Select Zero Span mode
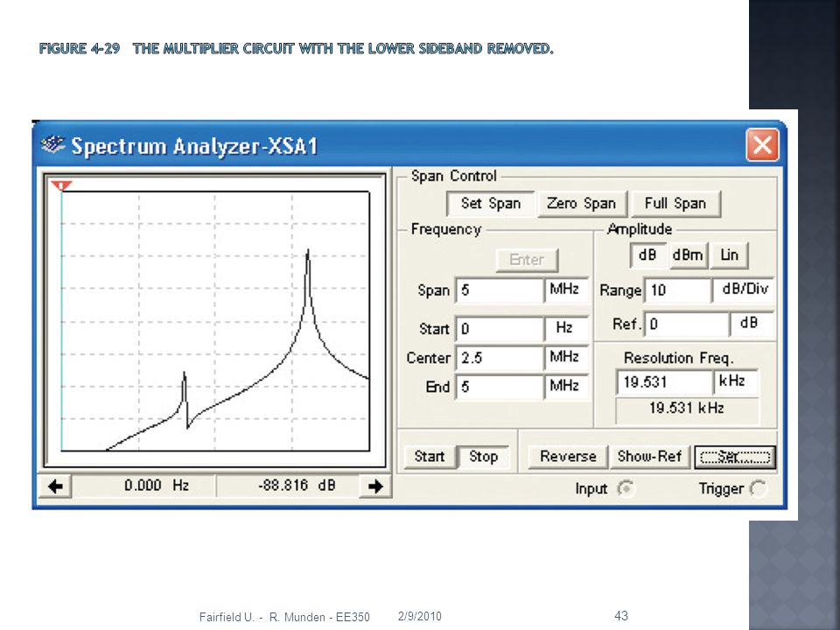 pos(581,204)
